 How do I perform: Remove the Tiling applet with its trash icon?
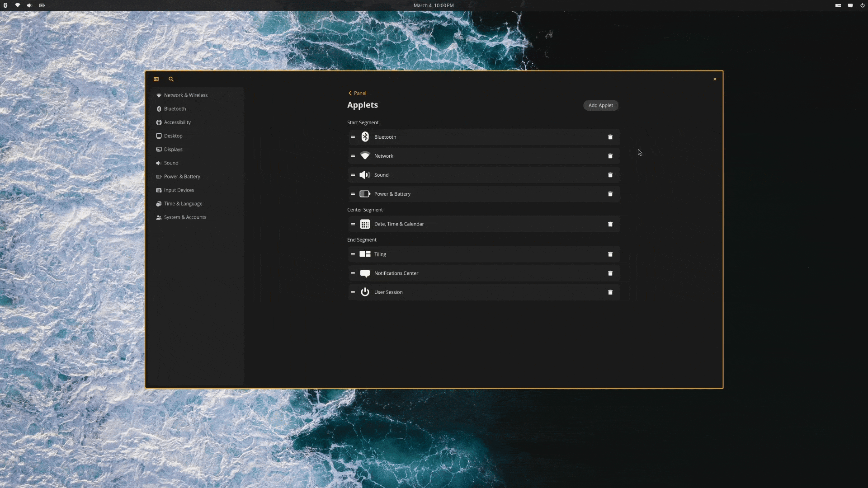click(610, 254)
